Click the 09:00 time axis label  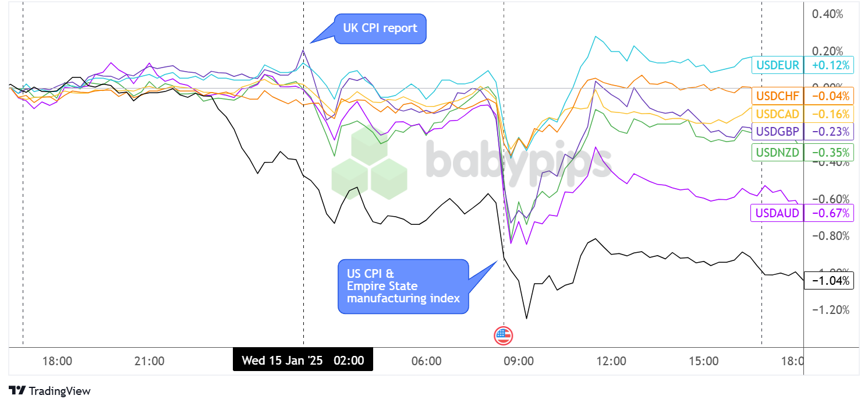[519, 361]
